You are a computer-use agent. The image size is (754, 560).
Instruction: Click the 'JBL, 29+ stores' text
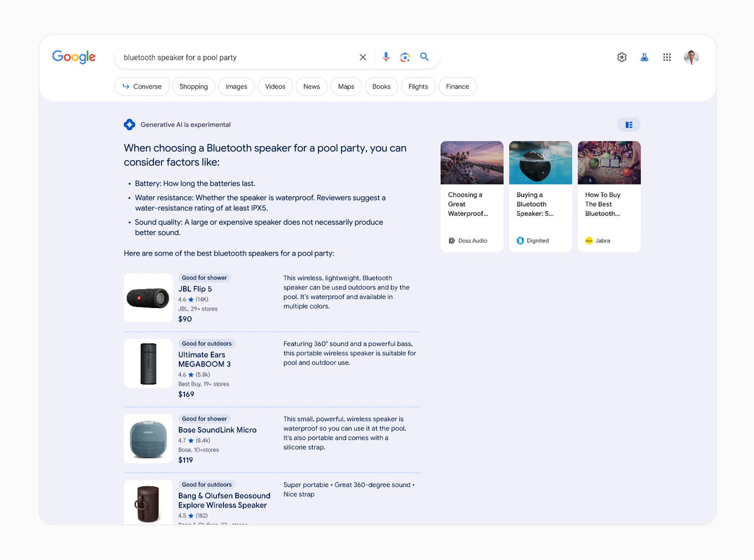click(x=198, y=309)
